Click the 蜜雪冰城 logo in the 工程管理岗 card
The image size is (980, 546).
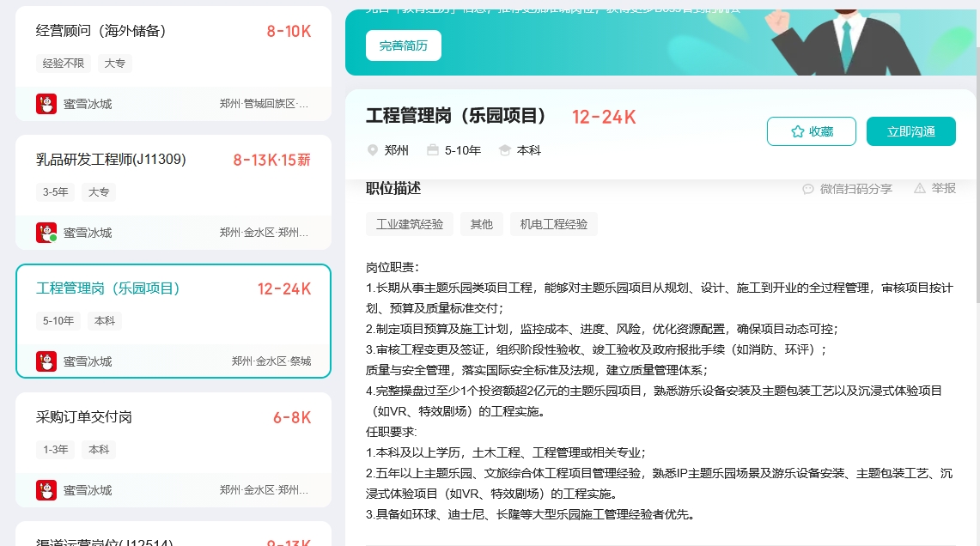46,361
